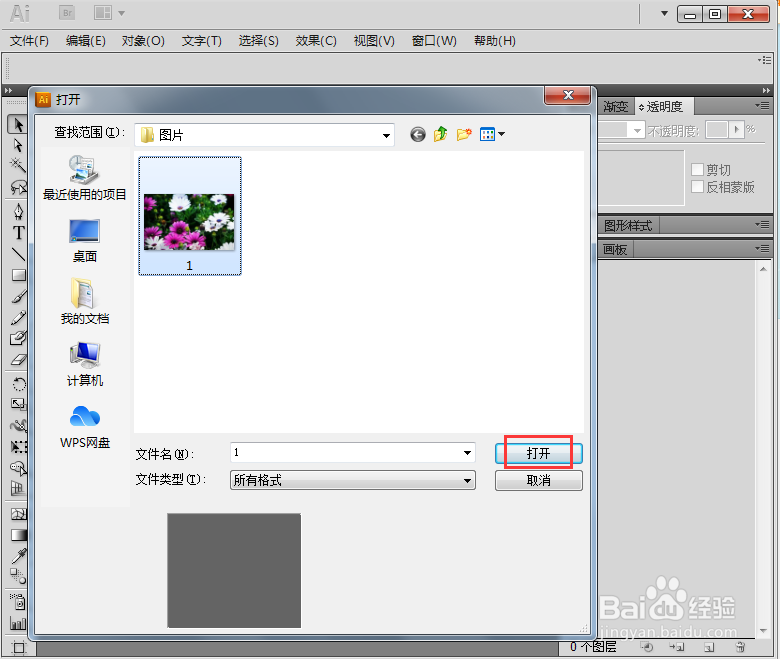Open the 编辑(E) menu
Image resolution: width=780 pixels, height=659 pixels.
[86, 41]
